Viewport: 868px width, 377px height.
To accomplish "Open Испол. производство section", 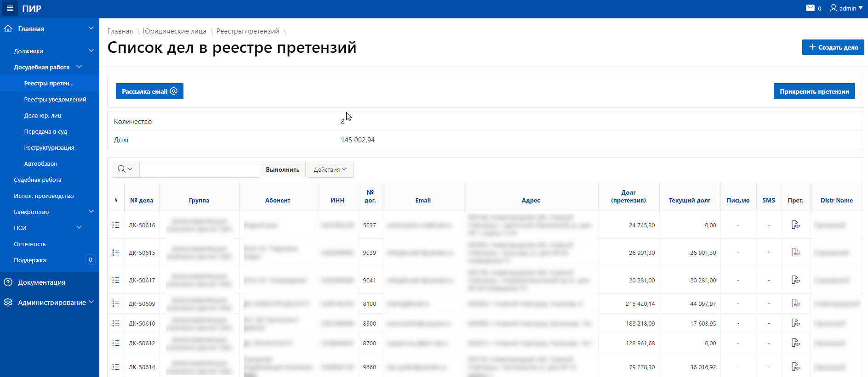I will click(44, 196).
